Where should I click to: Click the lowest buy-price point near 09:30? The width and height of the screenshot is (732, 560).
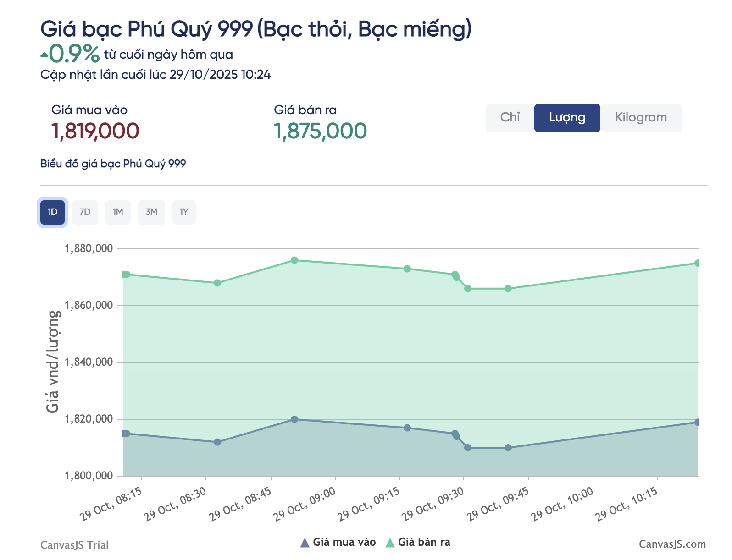point(469,447)
